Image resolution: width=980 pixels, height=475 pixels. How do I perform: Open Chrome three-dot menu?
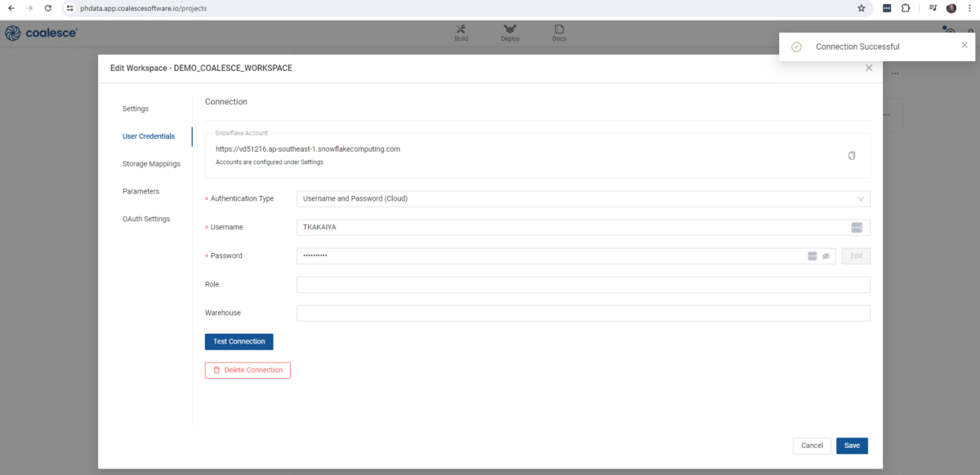pos(970,8)
